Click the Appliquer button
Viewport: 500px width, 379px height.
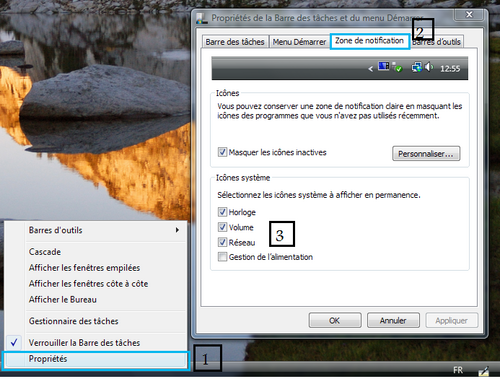[452, 320]
